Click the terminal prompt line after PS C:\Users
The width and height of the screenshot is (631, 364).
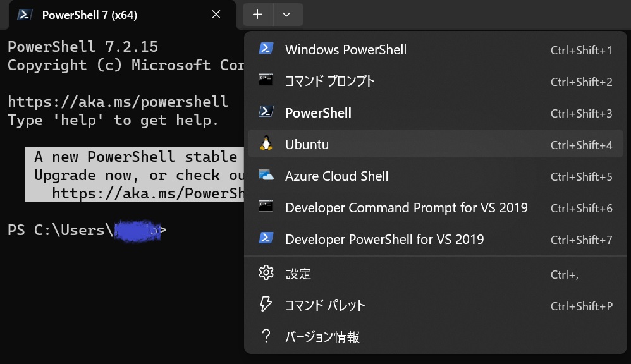(x=190, y=231)
